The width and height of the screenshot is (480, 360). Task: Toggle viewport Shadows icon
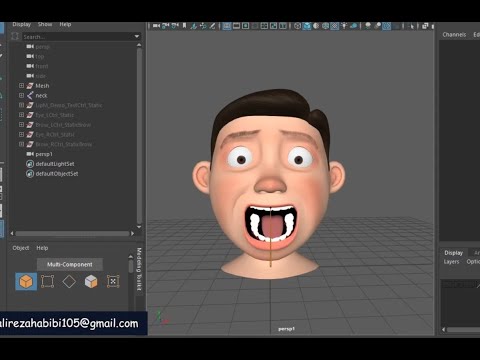pos(353,26)
